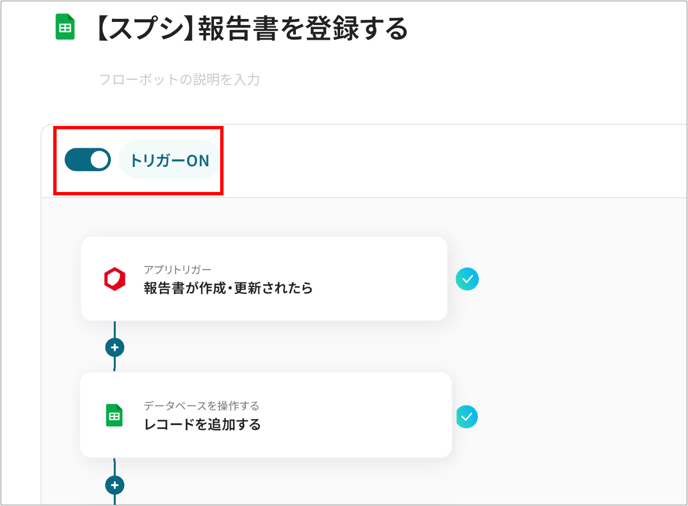Select the 報告書が作成・更新されたら step title

(x=228, y=288)
